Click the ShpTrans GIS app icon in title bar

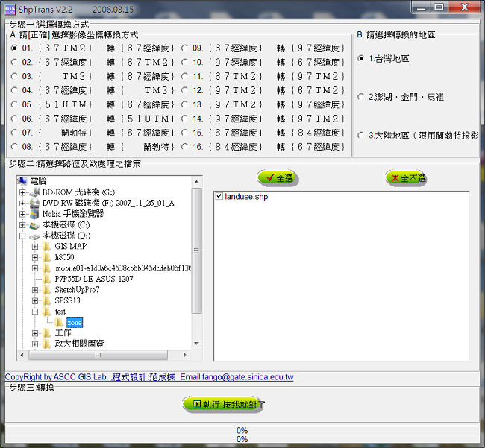[10, 10]
